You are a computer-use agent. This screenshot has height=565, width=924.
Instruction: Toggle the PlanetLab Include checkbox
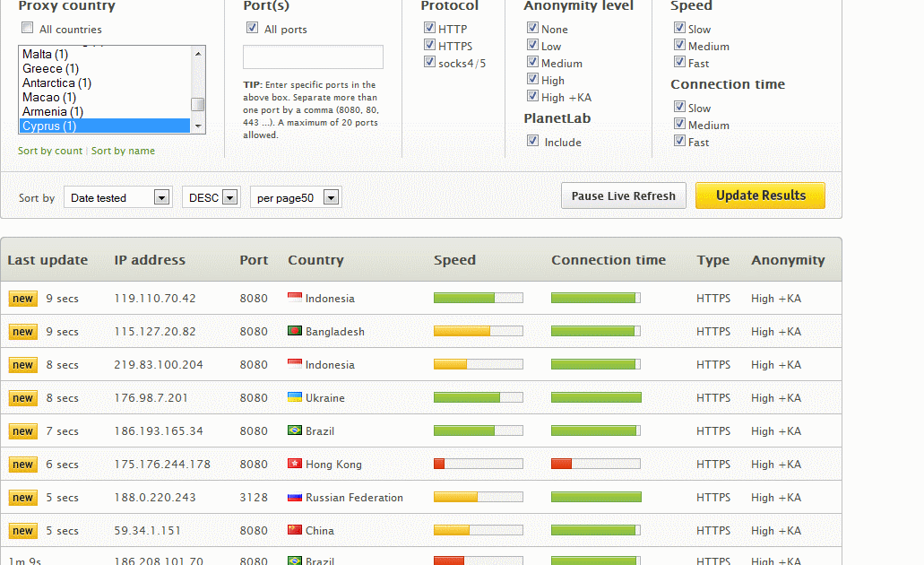pyautogui.click(x=532, y=141)
